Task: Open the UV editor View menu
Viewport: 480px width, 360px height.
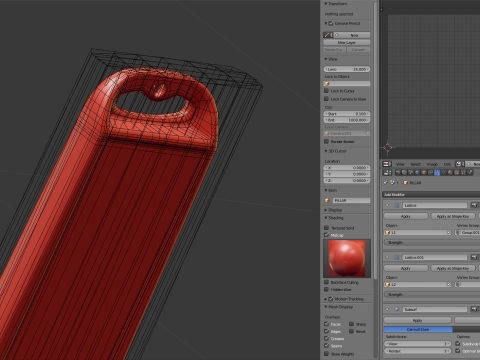Action: [x=400, y=164]
